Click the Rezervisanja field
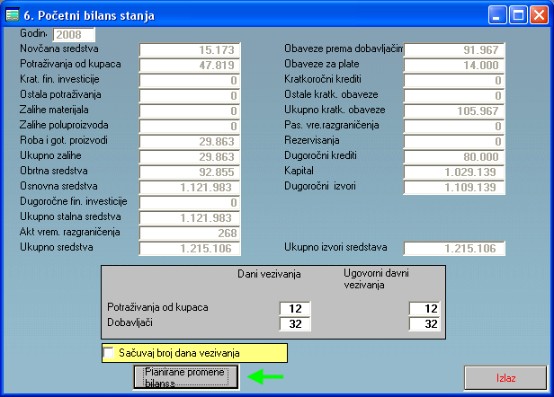 point(454,141)
